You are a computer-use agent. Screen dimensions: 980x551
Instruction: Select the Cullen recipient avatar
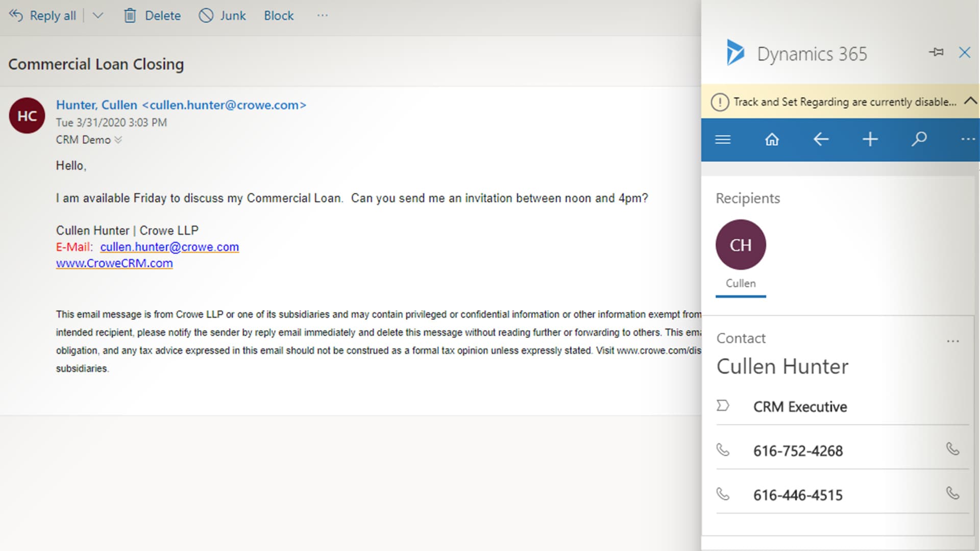pyautogui.click(x=741, y=245)
